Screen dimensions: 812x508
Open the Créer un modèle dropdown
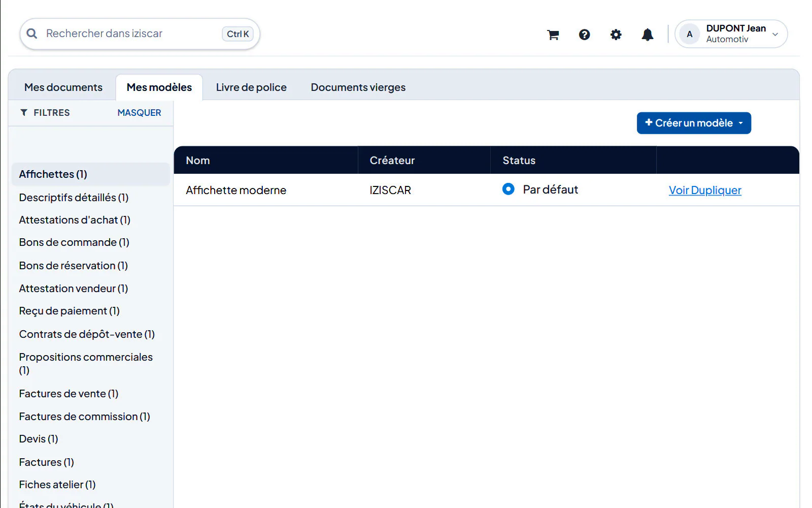point(694,123)
